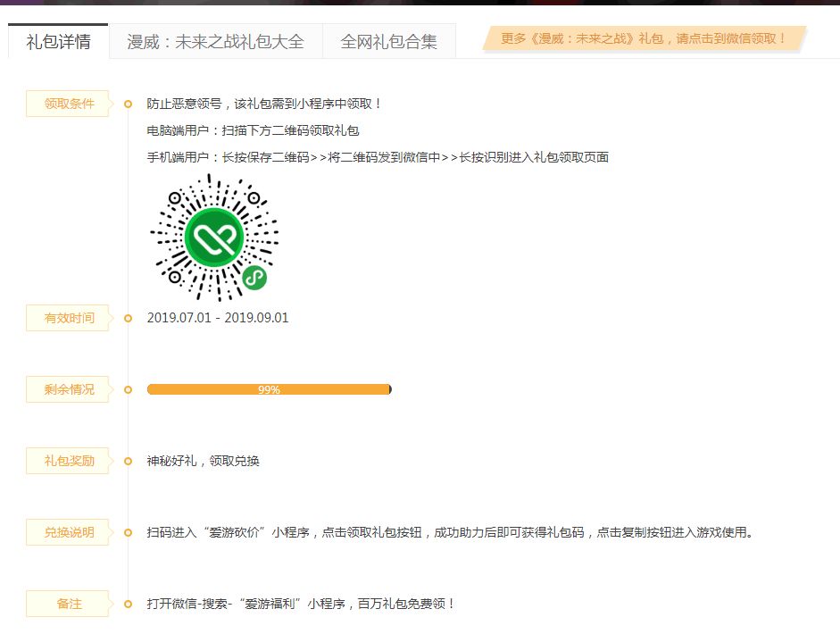
Task: Click timeline dot beside 领取条件
Action: pos(128,104)
